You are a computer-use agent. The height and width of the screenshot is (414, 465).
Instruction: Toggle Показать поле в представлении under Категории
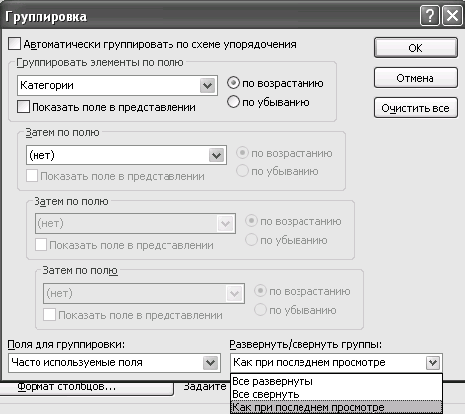click(23, 107)
